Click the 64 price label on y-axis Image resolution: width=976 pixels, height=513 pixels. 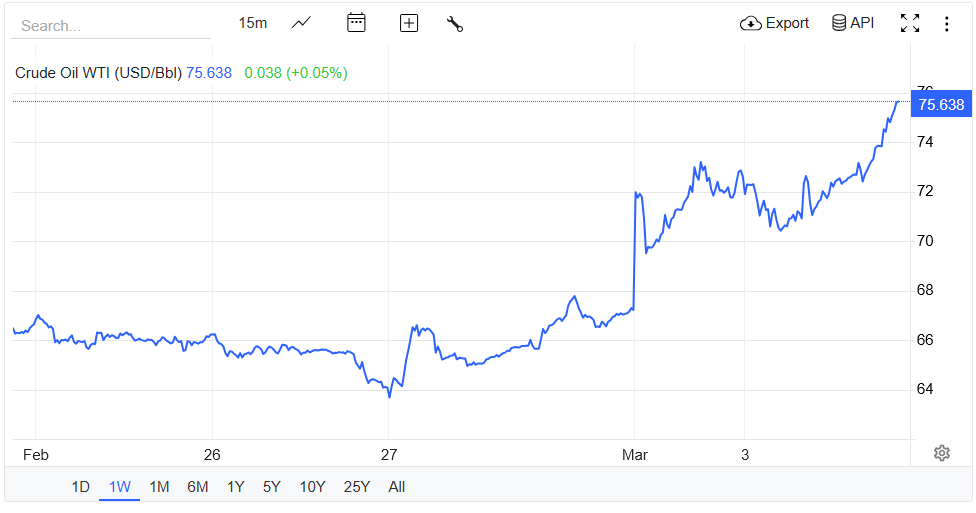pos(925,389)
